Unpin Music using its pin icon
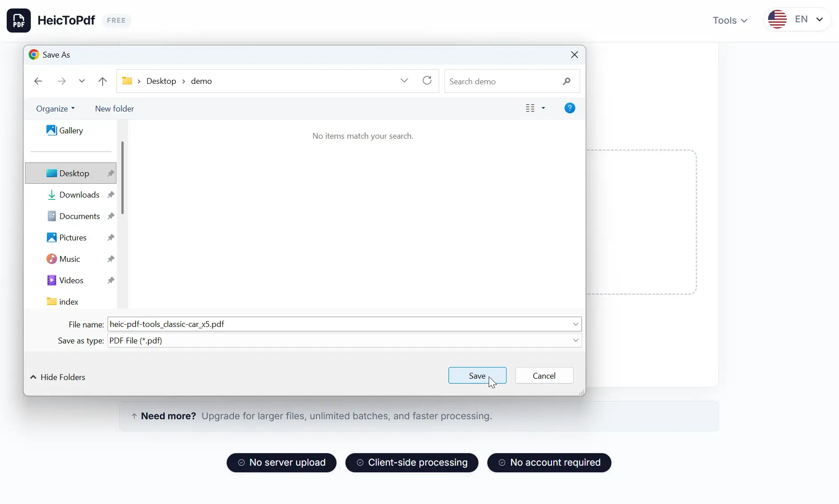This screenshot has width=839, height=504. 111,259
